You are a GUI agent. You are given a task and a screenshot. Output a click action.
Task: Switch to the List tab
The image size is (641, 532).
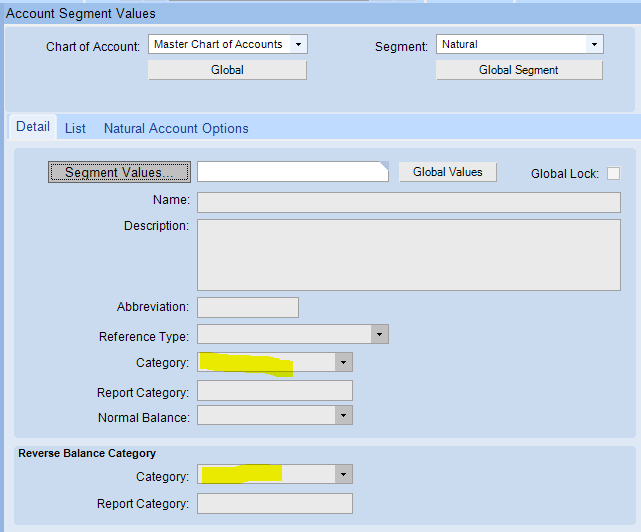(75, 128)
